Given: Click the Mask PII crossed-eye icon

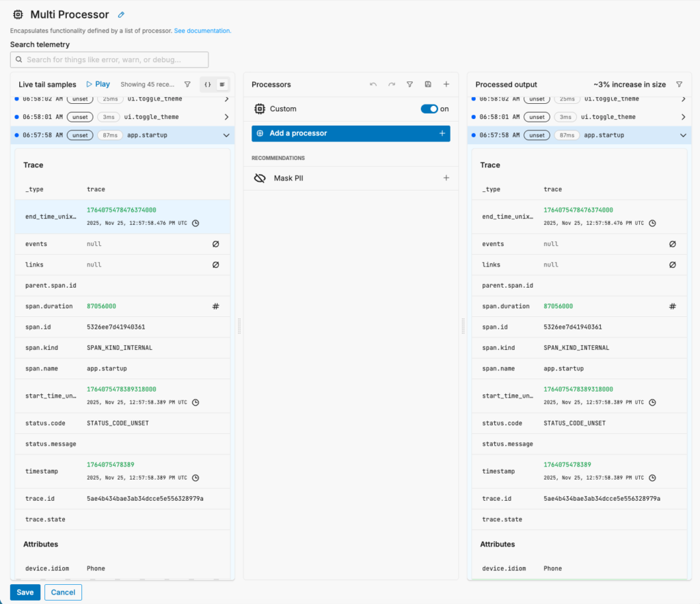Looking at the screenshot, I should [260, 178].
